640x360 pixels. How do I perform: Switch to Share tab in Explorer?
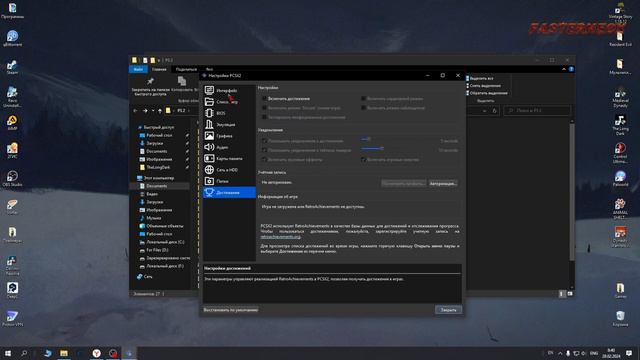tap(186, 69)
